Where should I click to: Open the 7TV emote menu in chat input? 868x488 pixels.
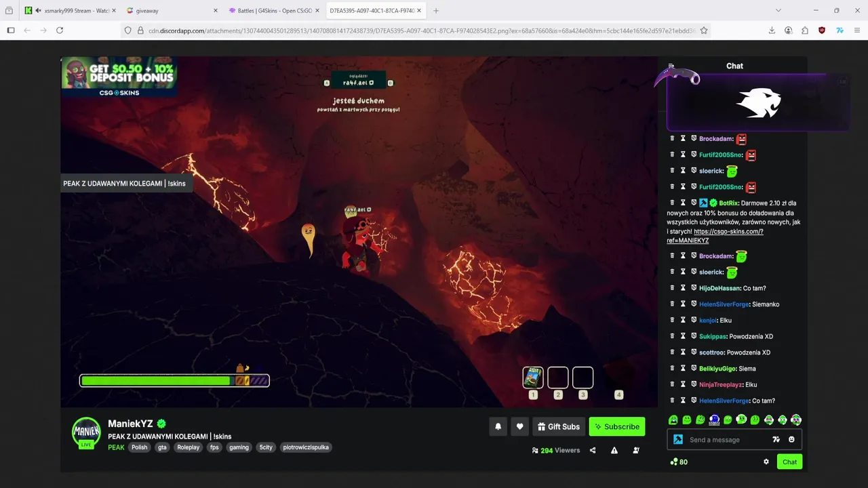pos(776,440)
